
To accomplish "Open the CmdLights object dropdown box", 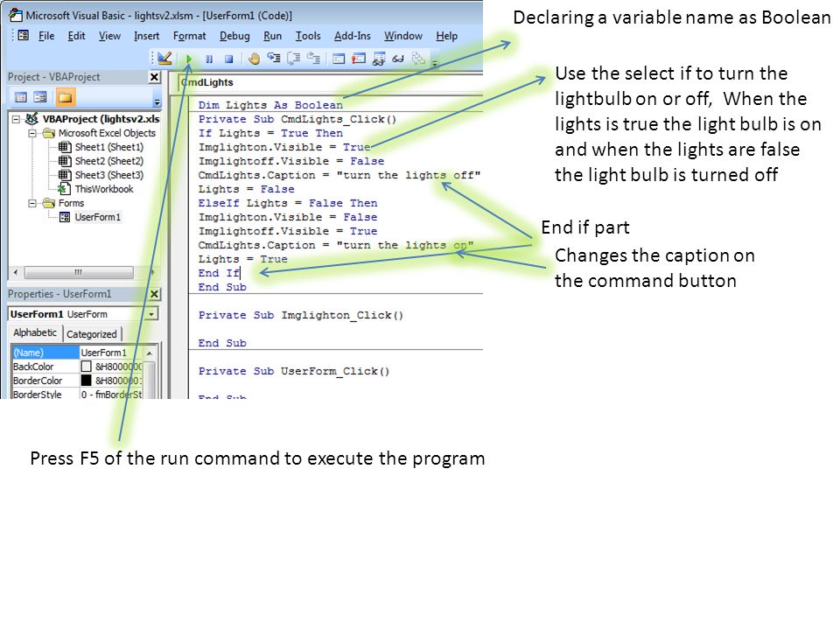I will click(330, 82).
